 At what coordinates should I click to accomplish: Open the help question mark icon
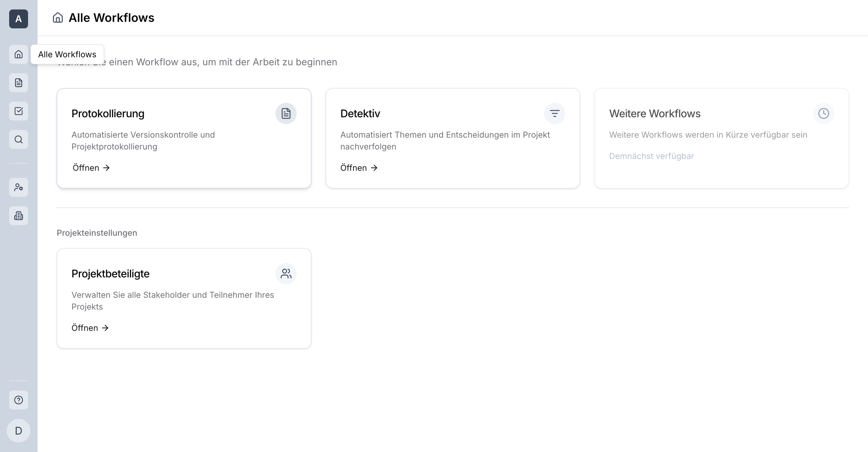point(19,400)
